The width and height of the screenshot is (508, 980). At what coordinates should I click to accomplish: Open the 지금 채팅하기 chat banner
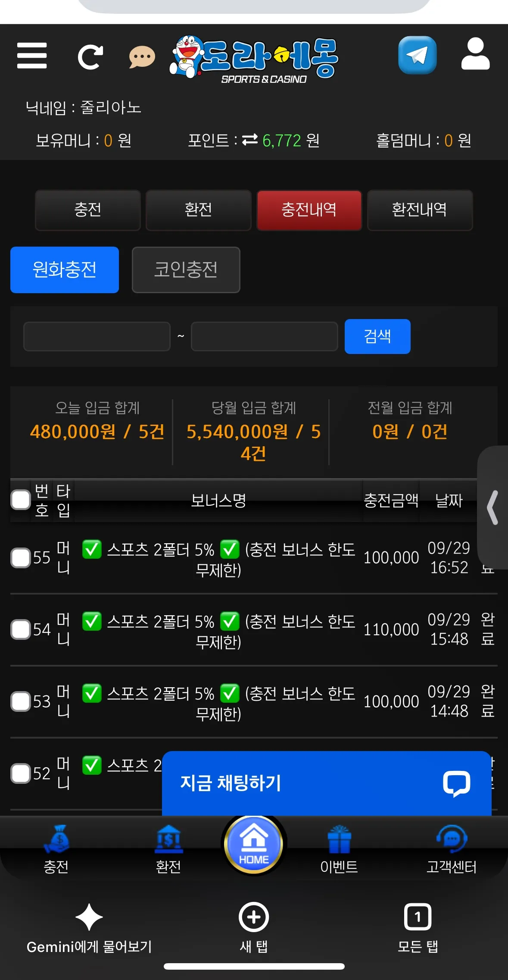pyautogui.click(x=327, y=783)
